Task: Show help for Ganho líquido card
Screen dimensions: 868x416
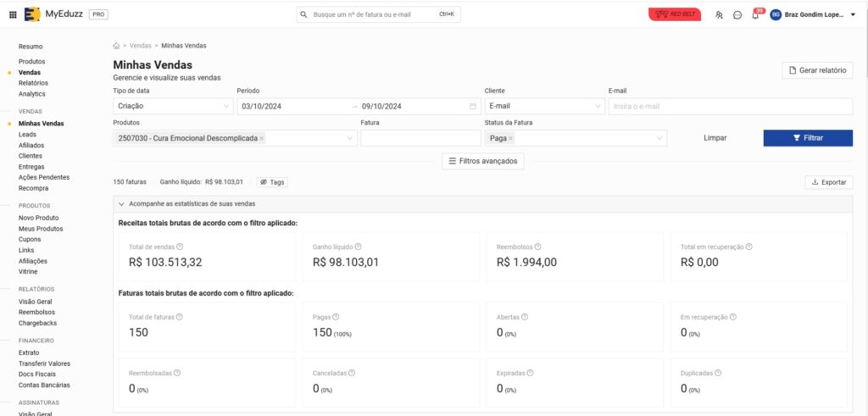Action: 359,247
